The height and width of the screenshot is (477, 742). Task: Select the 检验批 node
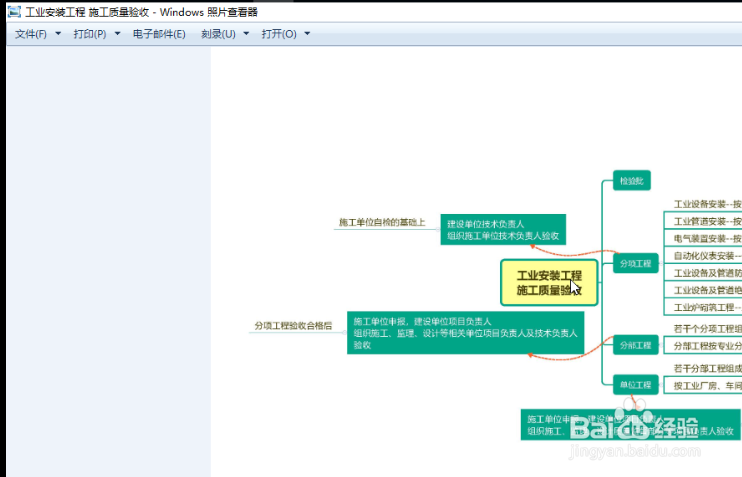point(632,180)
